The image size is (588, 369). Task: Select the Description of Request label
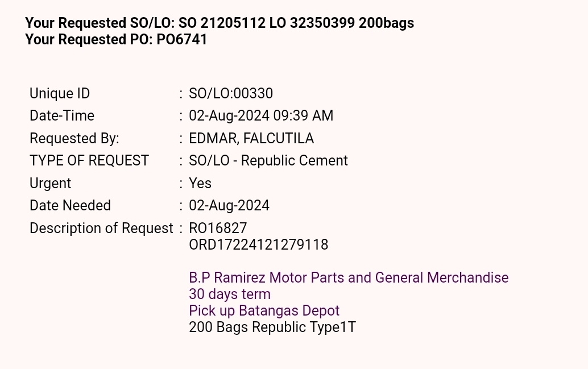pyautogui.click(x=101, y=229)
